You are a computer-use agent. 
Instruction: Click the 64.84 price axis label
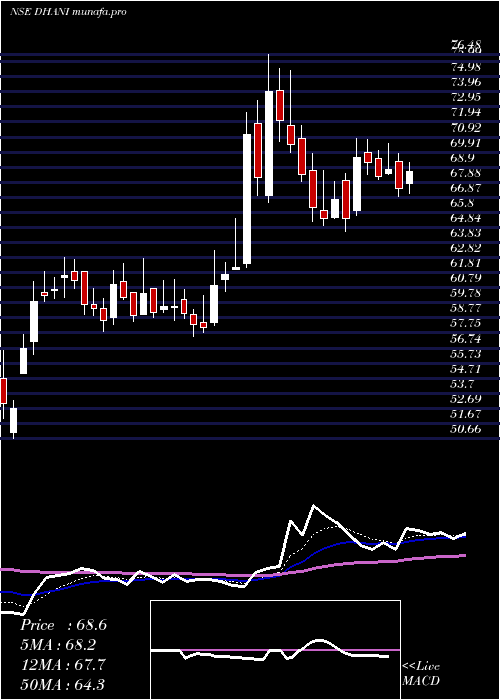click(466, 218)
